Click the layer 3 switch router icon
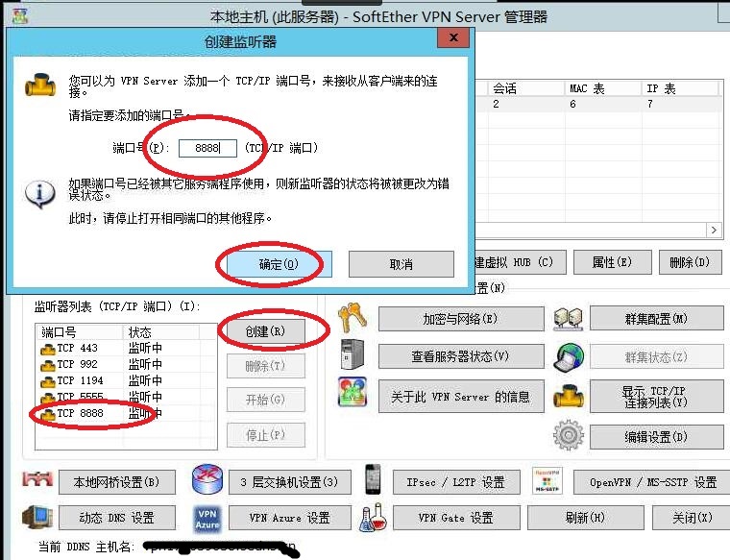 point(207,480)
